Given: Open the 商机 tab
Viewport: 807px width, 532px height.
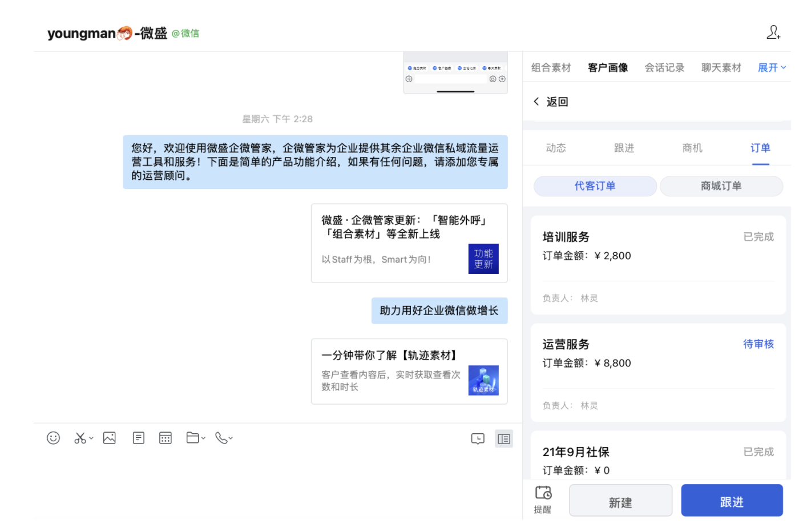Looking at the screenshot, I should pos(692,148).
